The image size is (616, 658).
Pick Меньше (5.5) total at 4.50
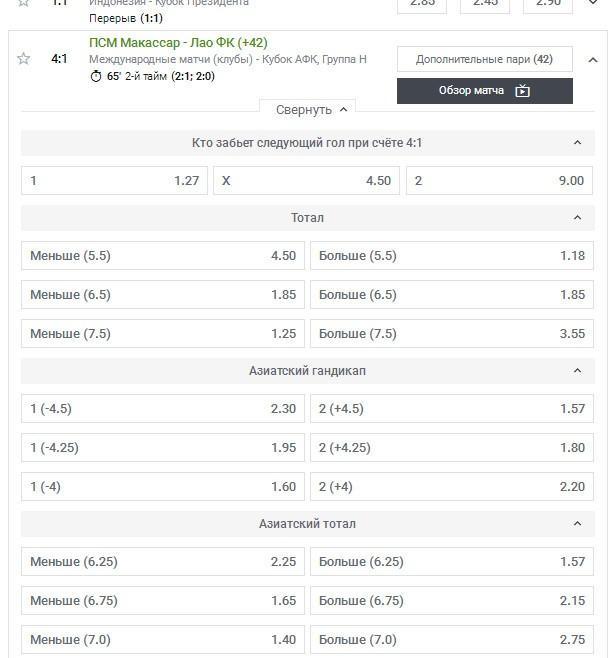(x=162, y=256)
